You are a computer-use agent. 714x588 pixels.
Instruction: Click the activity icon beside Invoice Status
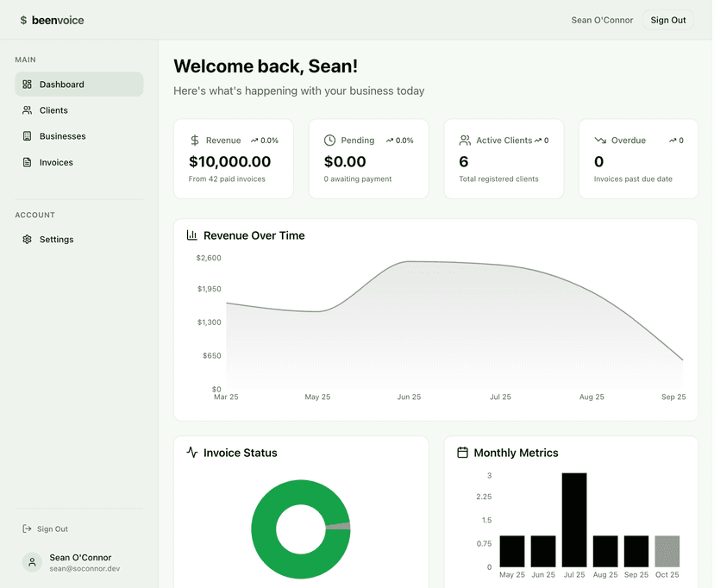pyautogui.click(x=191, y=452)
